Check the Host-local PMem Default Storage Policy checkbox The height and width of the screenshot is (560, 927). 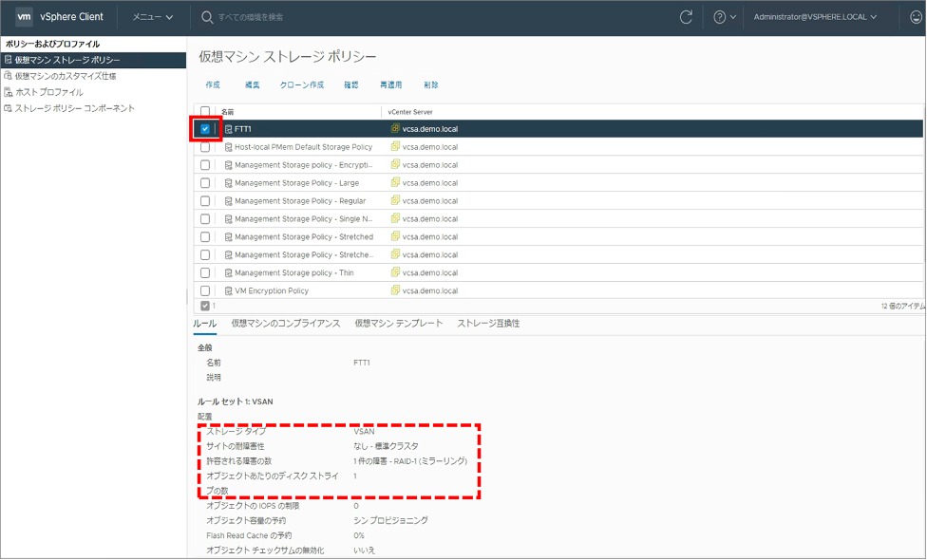[205, 147]
